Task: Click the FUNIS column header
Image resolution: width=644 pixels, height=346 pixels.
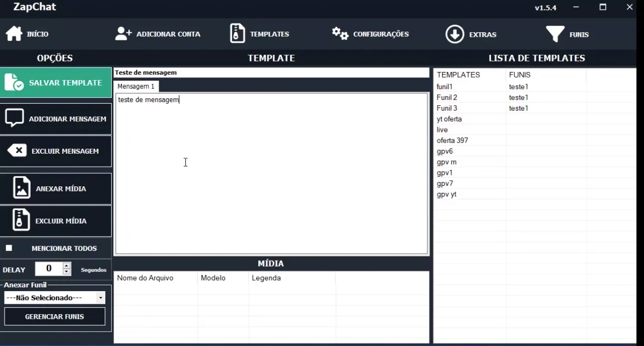Action: coord(546,75)
